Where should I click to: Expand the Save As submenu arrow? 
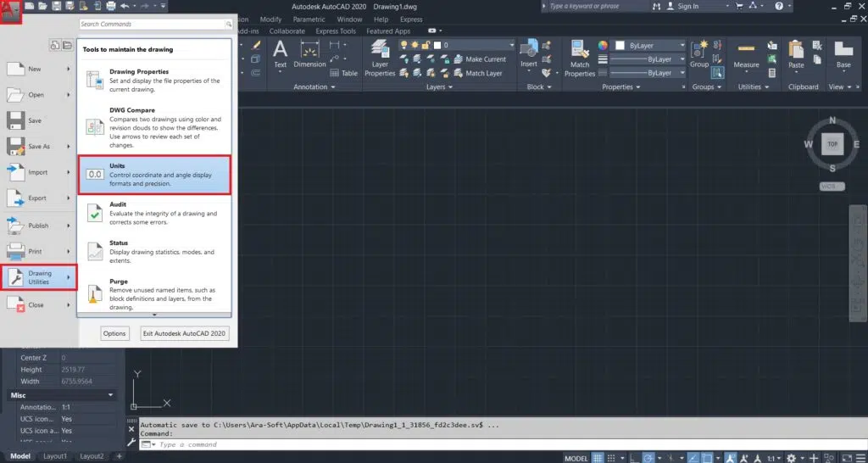[x=69, y=147]
